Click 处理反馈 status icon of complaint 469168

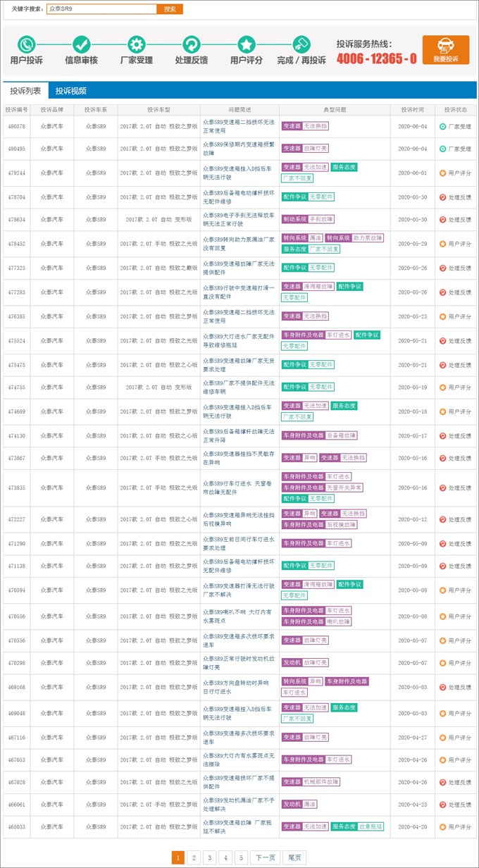[x=442, y=687]
